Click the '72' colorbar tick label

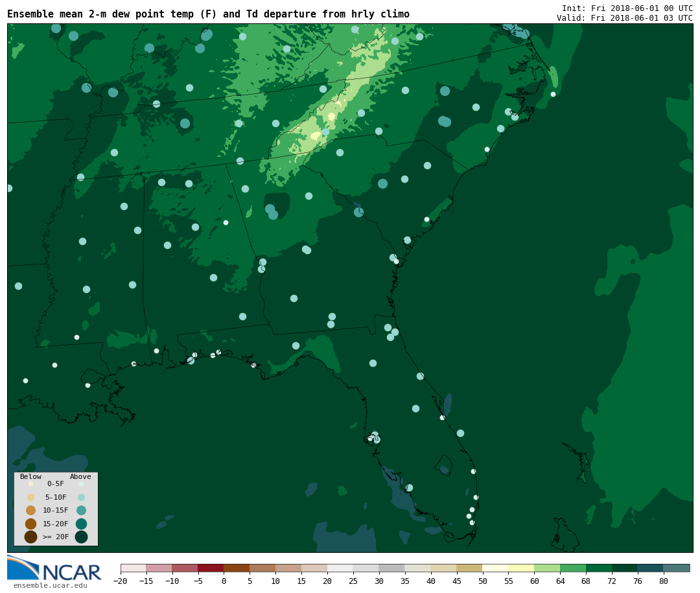click(x=612, y=581)
